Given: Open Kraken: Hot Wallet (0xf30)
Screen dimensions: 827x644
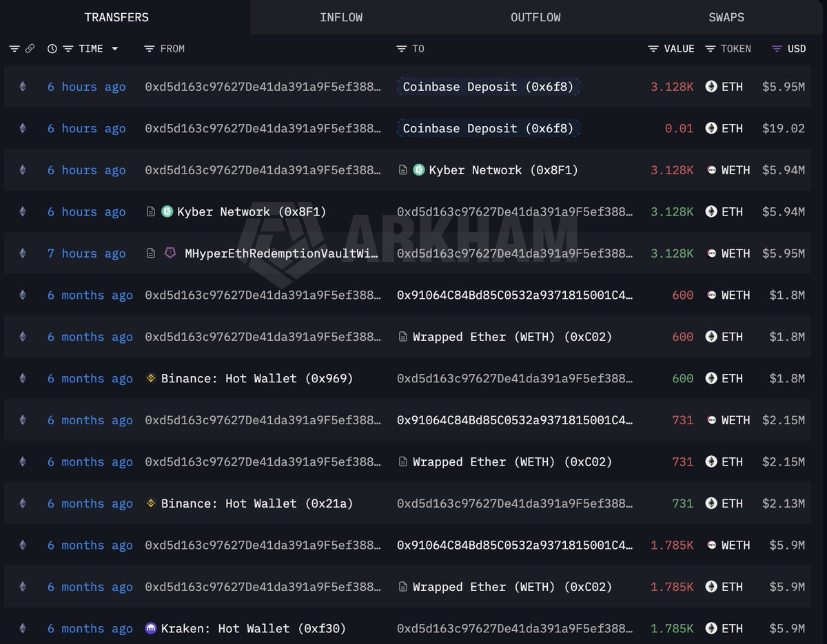Looking at the screenshot, I should (x=254, y=628).
